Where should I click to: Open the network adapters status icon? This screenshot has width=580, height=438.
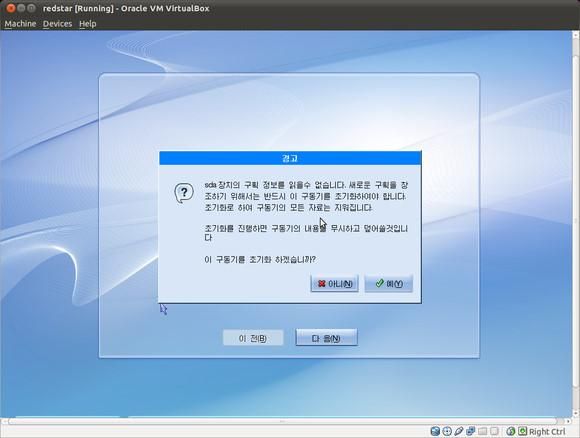(471, 431)
